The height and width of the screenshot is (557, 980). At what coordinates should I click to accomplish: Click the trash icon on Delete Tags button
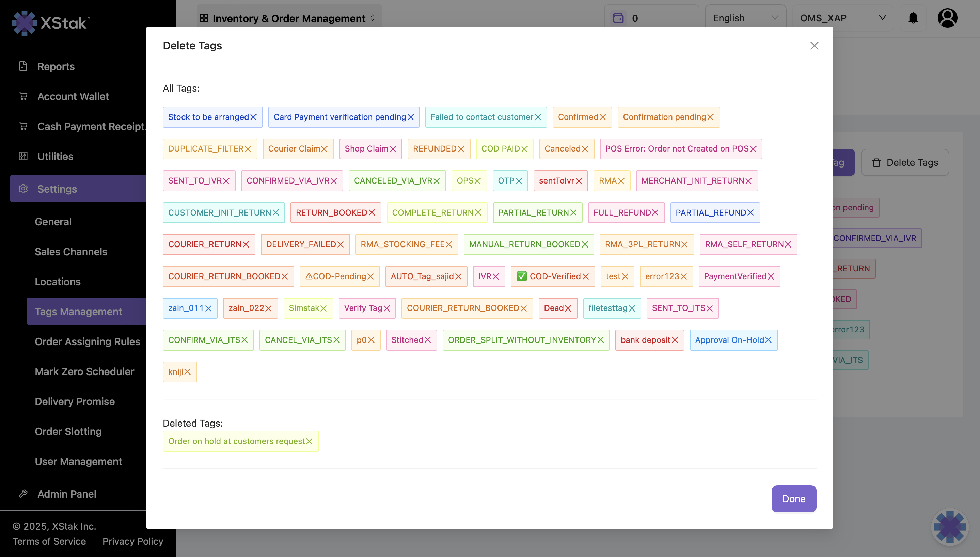(x=877, y=162)
